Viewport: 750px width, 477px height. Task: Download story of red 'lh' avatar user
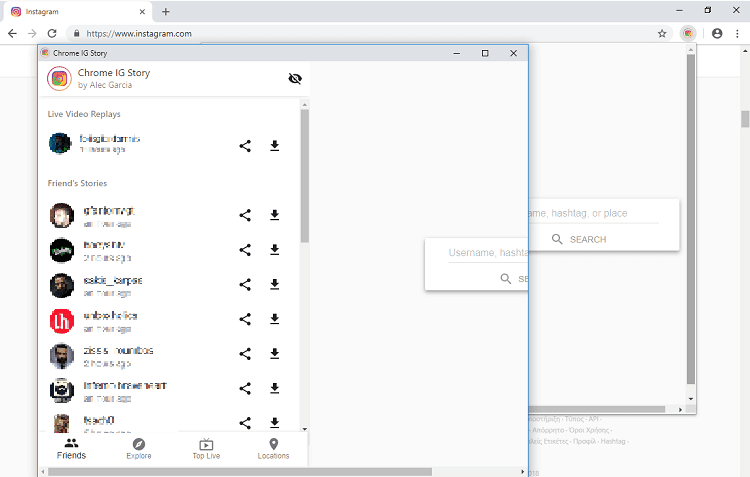pos(275,319)
